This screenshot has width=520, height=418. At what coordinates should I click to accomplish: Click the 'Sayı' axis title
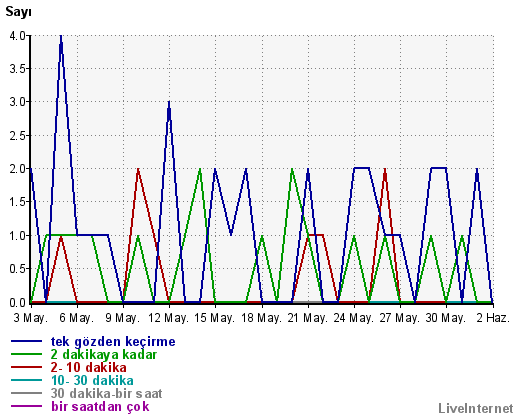pos(19,12)
